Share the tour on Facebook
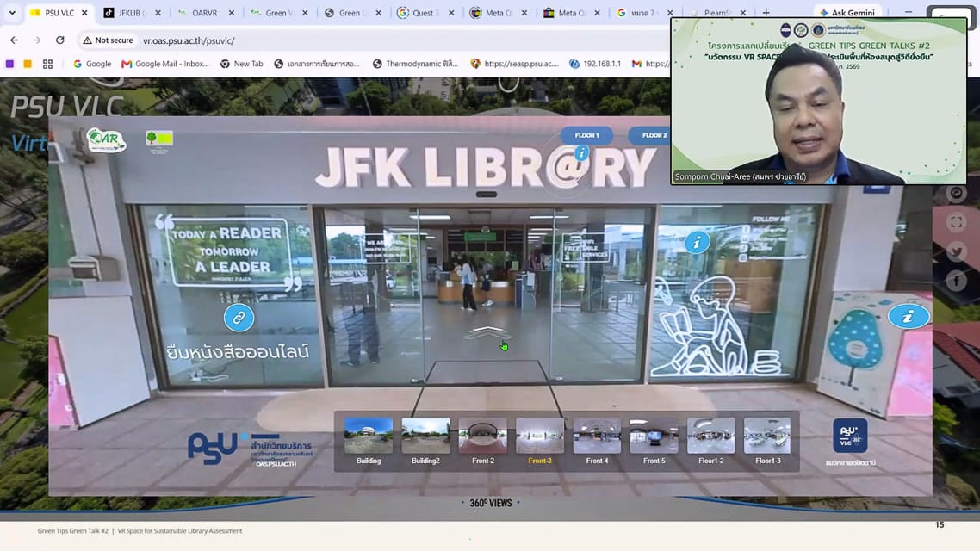Viewport: 980px width, 551px height. click(956, 282)
